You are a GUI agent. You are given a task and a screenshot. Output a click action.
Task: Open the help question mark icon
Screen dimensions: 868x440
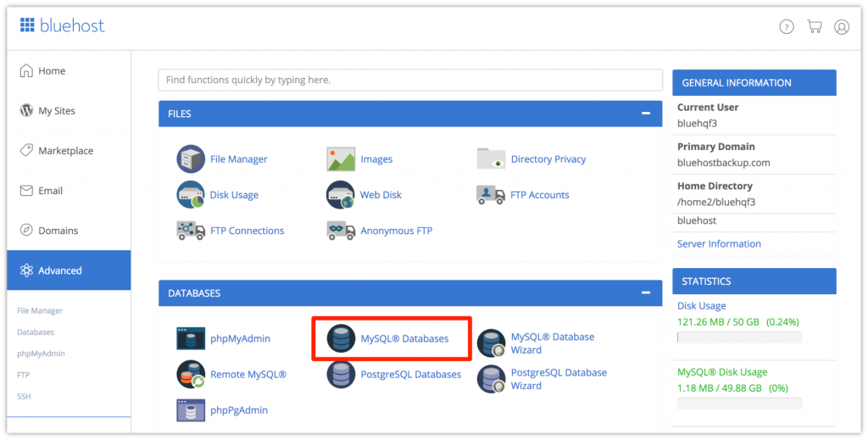(x=786, y=26)
